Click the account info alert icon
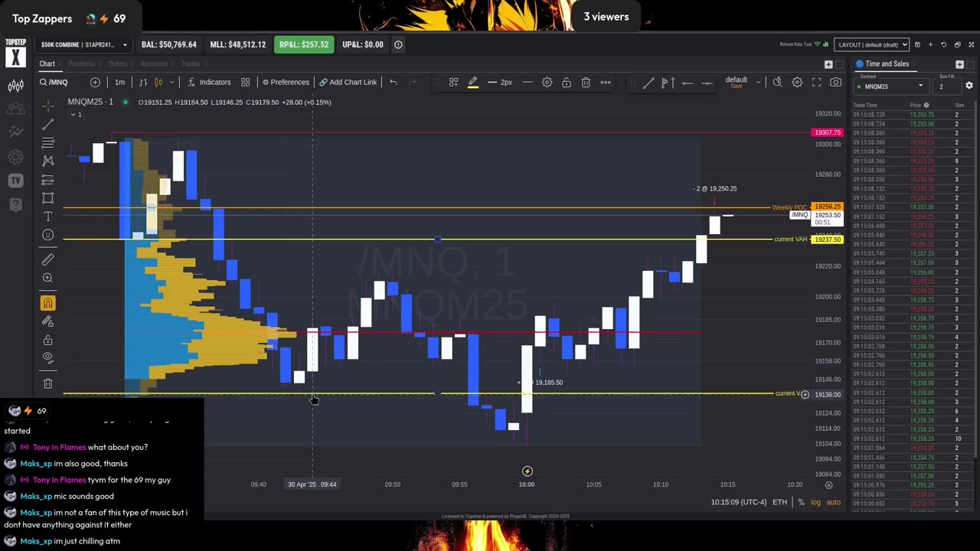The image size is (980, 551). 398,44
